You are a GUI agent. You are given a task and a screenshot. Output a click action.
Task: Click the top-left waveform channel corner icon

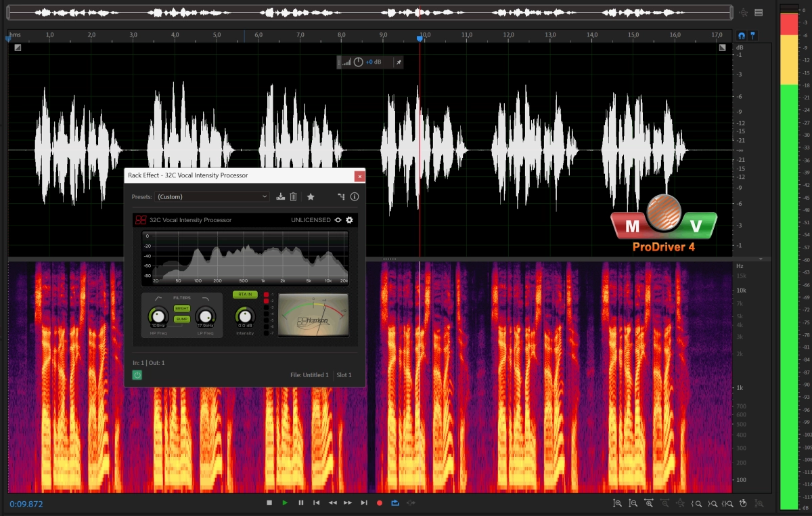pos(18,47)
